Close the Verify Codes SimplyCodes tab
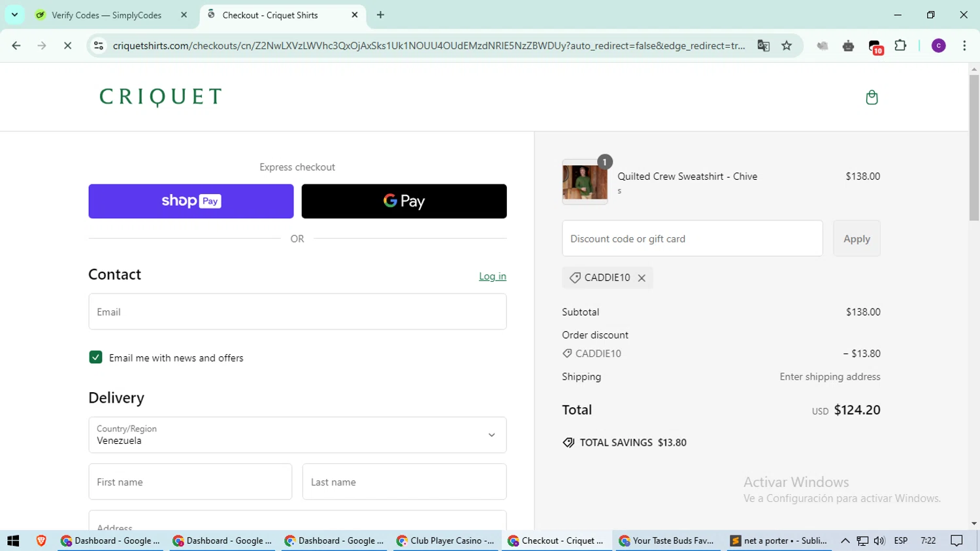 coord(184,14)
